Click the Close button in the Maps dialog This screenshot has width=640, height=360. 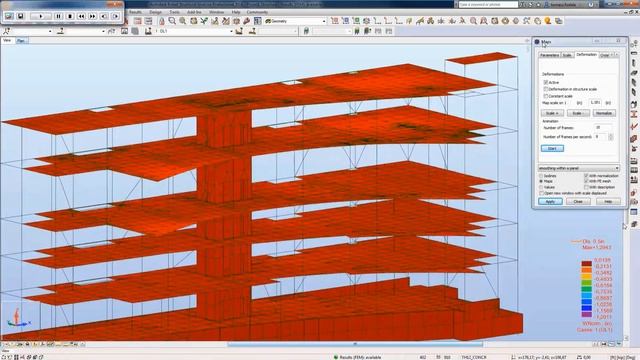[578, 202]
